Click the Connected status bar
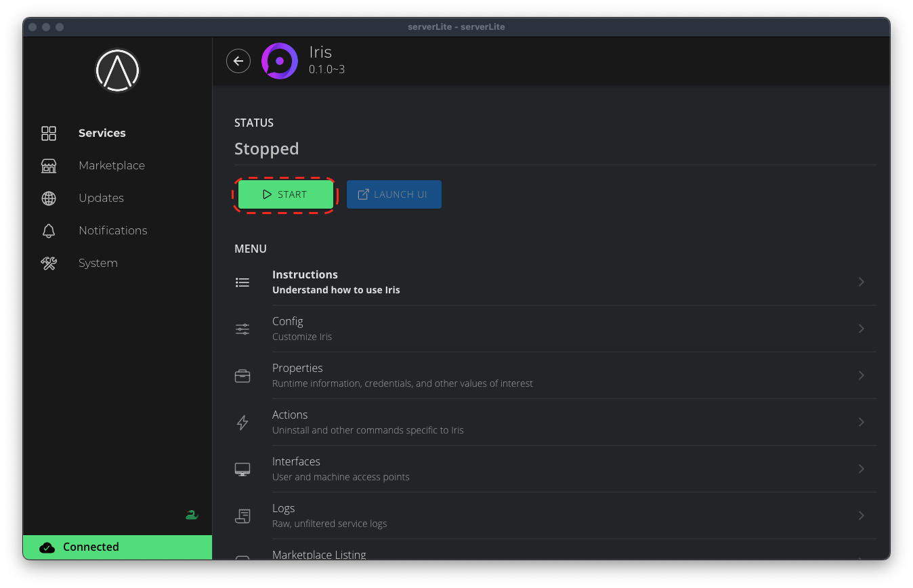913x588 pixels. [117, 547]
